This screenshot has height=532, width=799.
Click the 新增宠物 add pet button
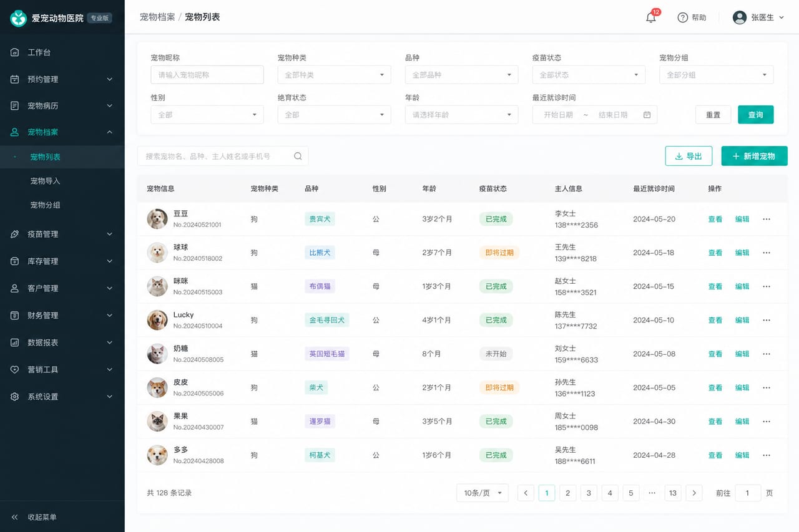[754, 156]
